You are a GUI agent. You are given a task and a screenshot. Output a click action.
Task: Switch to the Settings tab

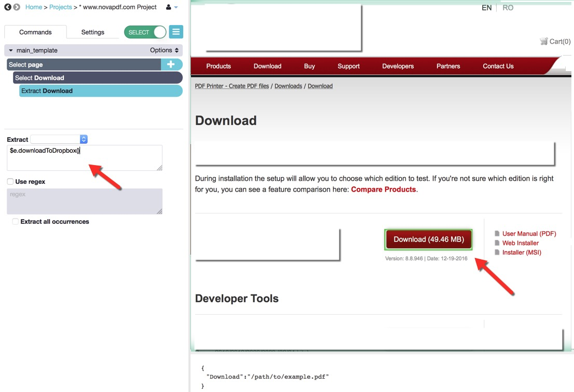pos(92,32)
